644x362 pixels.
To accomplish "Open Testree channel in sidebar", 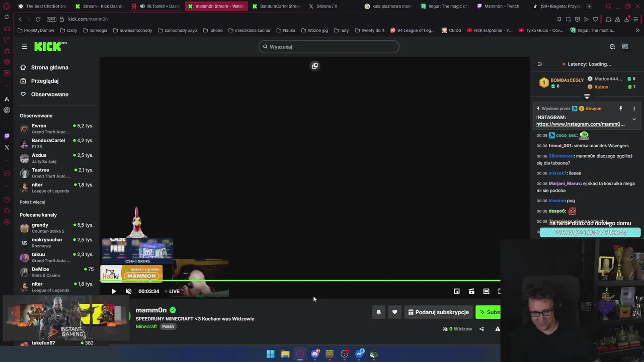I will pos(56,173).
